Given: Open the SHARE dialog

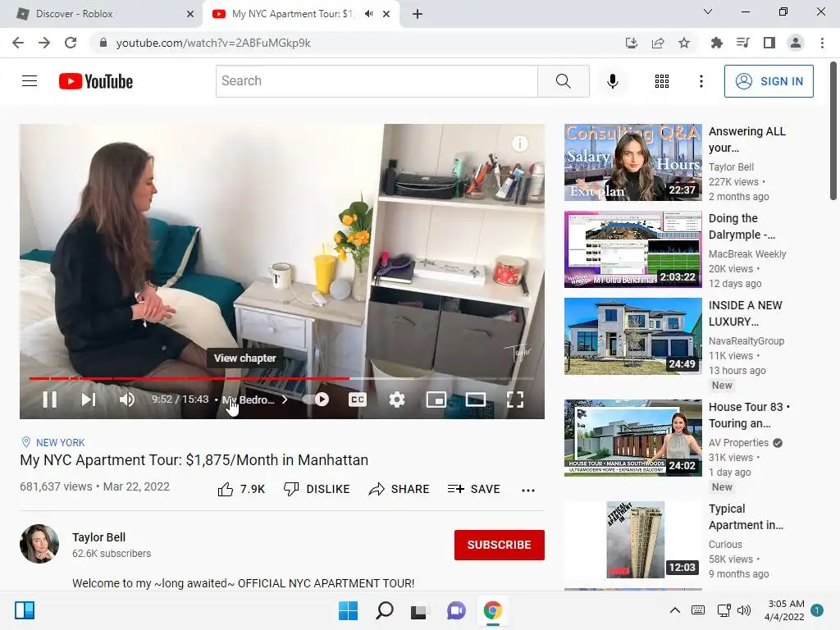Looking at the screenshot, I should click(399, 489).
